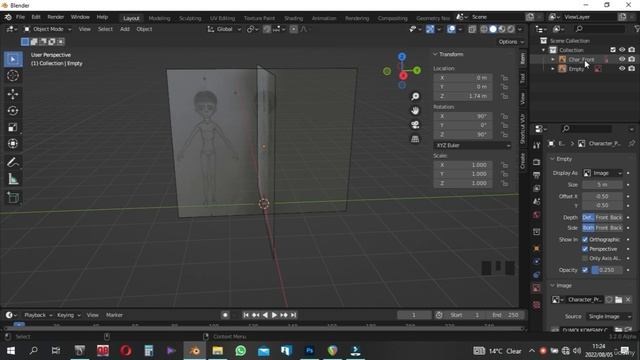Enable Only Axis Aligned checkbox

coord(585,258)
